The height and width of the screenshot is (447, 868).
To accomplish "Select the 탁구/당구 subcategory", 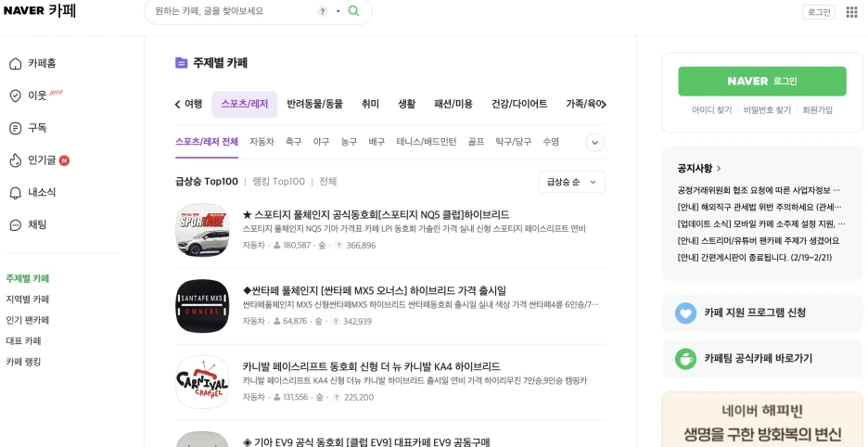I will [513, 142].
